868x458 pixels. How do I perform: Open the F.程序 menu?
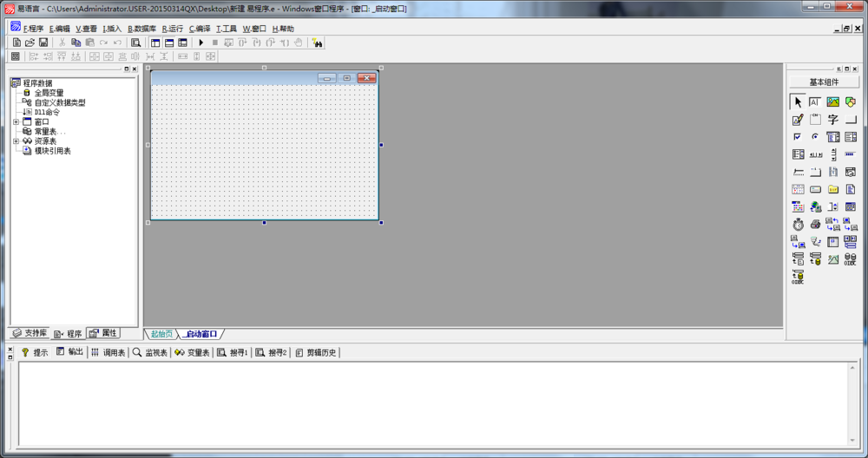pyautogui.click(x=33, y=29)
